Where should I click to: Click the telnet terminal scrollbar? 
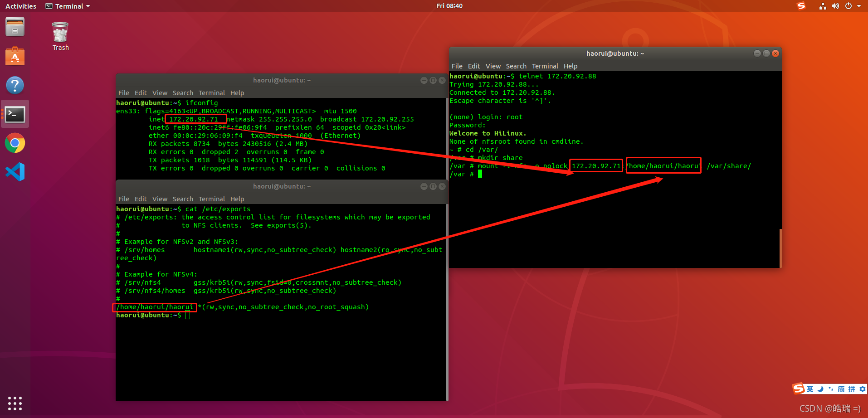pos(780,248)
